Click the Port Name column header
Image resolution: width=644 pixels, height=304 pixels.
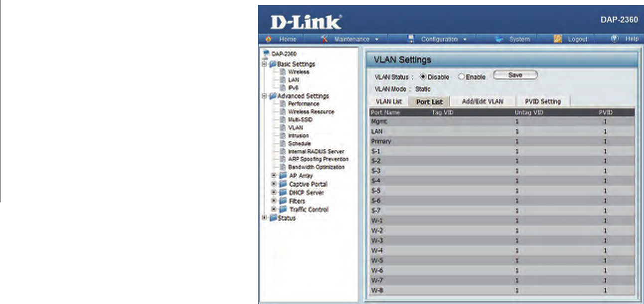click(386, 113)
